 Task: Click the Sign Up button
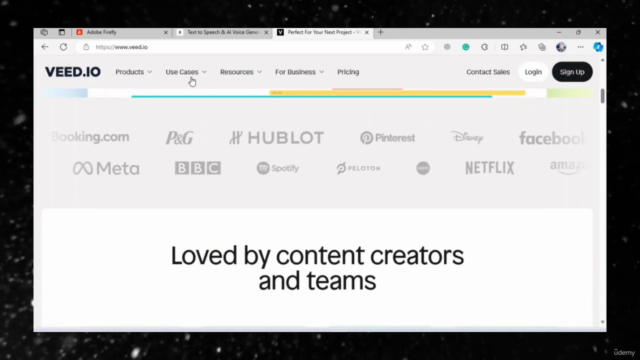pyautogui.click(x=572, y=72)
